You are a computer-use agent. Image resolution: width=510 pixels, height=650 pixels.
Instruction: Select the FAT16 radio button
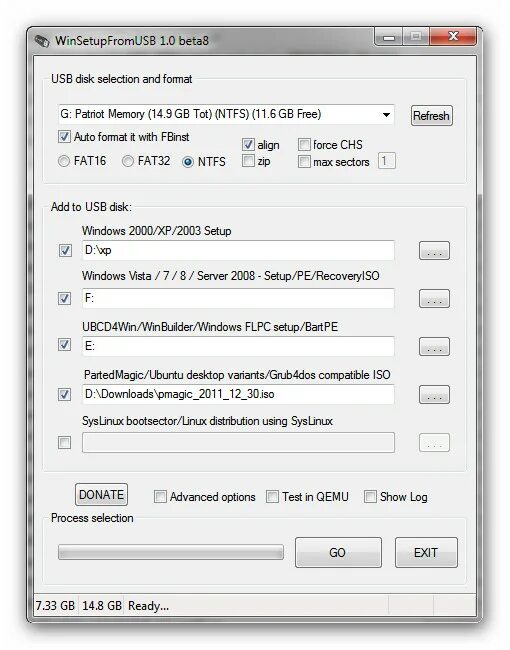pyautogui.click(x=64, y=161)
